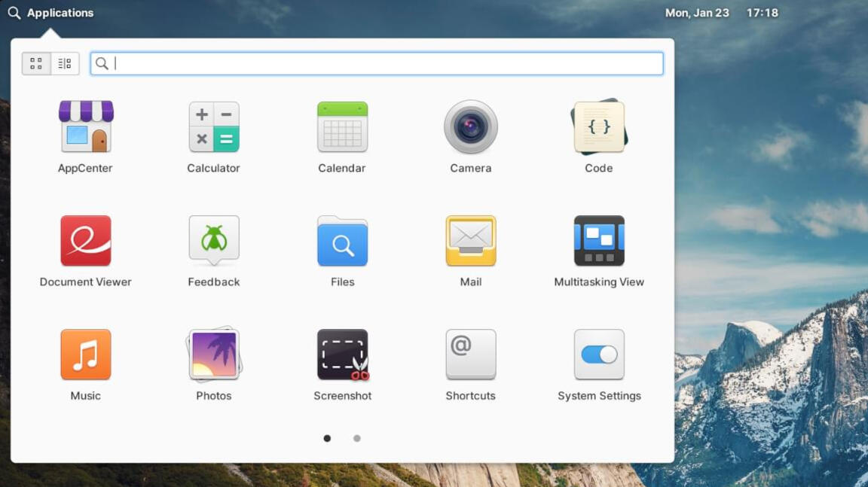Open Document Viewer

(85, 241)
